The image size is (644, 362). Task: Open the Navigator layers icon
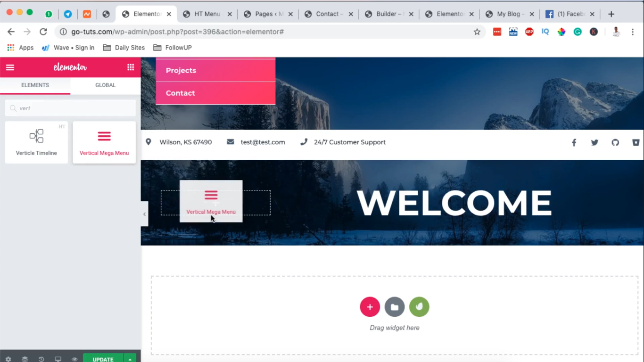click(x=25, y=359)
